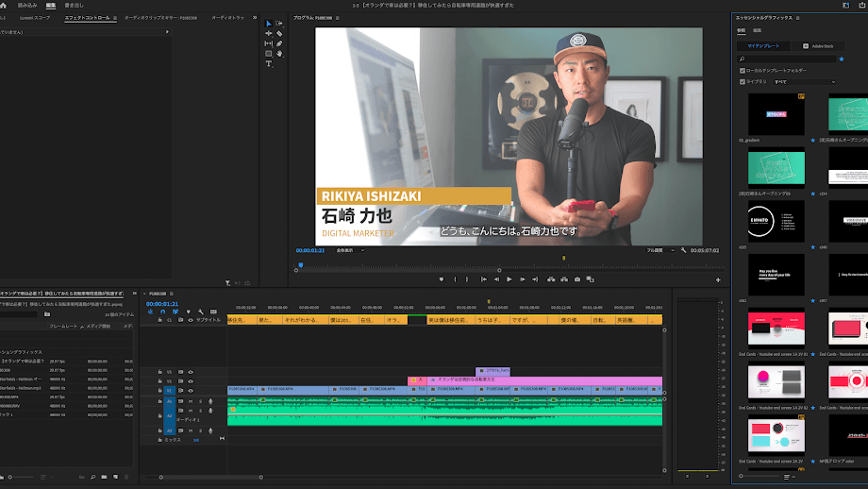Open the 編集 tab in Essential Graphics

pyautogui.click(x=757, y=31)
